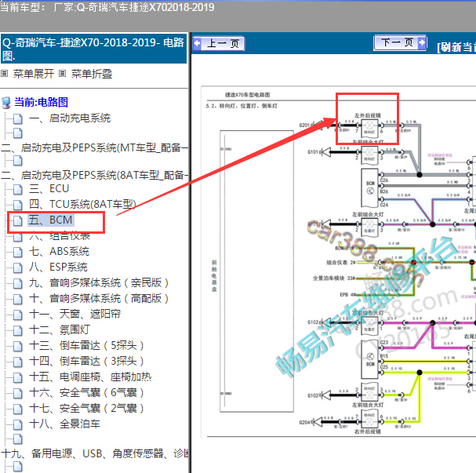Click page icon beside 十六、安全气囊
This screenshot has height=473, width=476.
click(18, 394)
